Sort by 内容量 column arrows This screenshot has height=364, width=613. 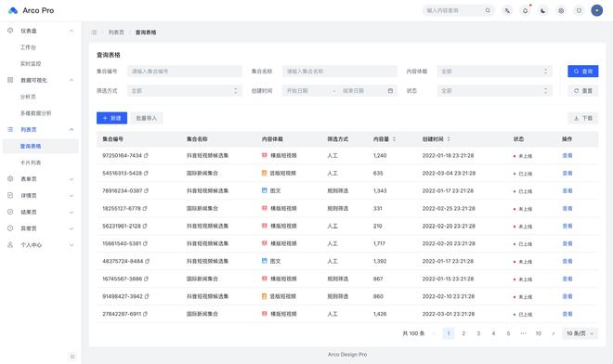coord(394,139)
